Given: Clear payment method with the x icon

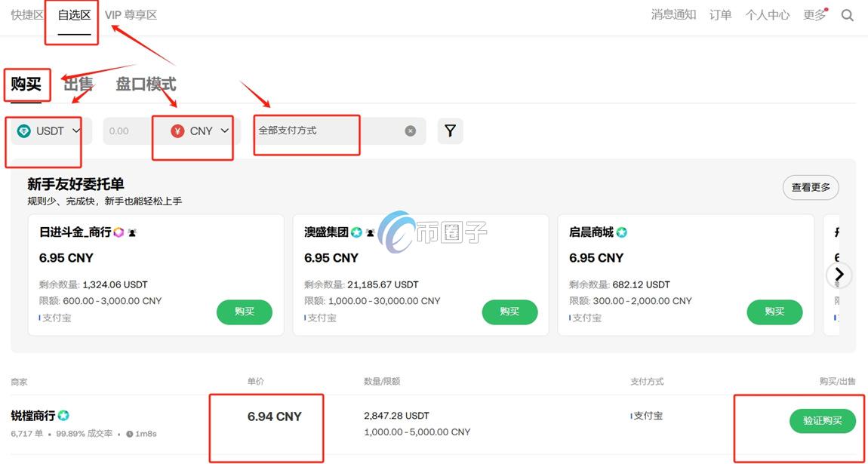Looking at the screenshot, I should (410, 131).
